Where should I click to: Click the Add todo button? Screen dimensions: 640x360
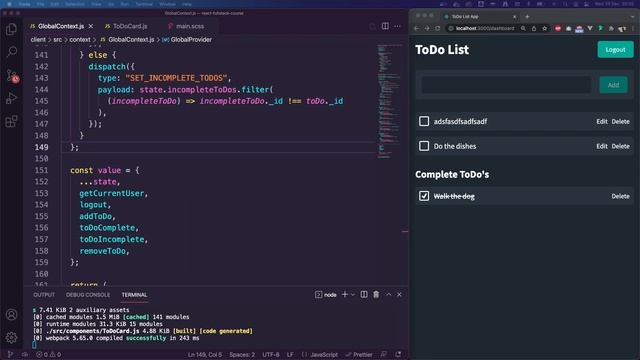click(x=613, y=85)
